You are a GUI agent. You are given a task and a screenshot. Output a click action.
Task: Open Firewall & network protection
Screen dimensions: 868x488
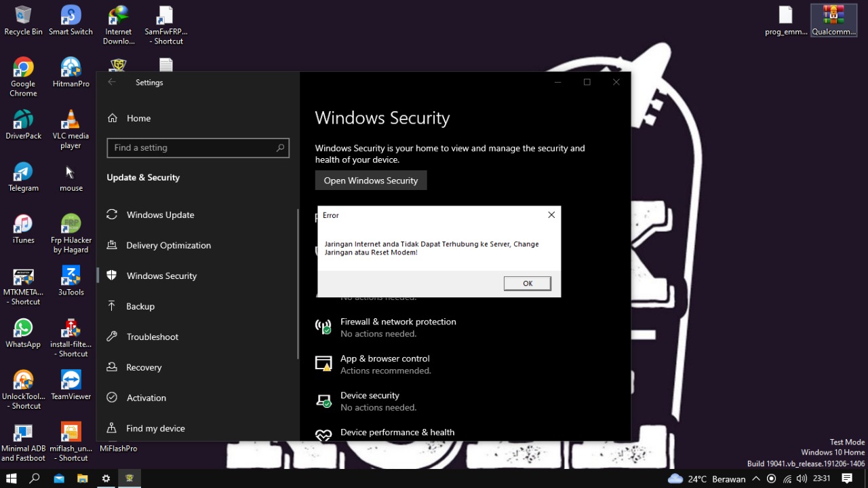tap(398, 327)
